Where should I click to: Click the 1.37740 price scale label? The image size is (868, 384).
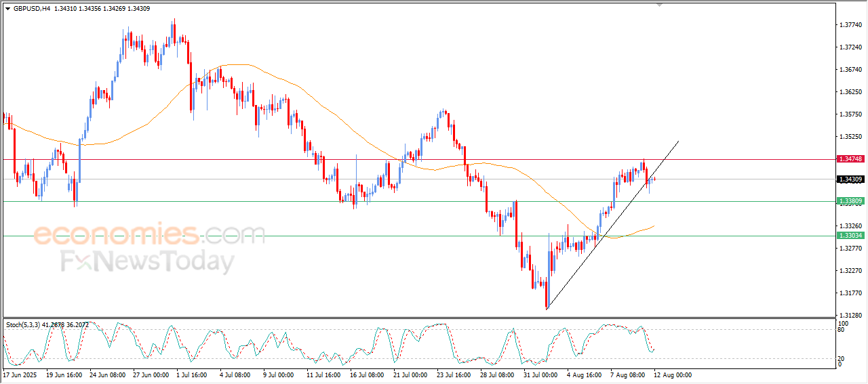(x=851, y=25)
